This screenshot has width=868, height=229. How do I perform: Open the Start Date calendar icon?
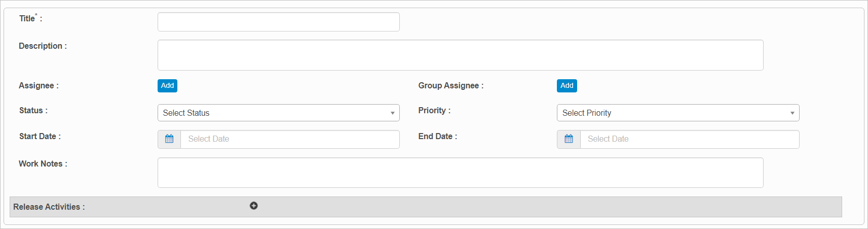click(169, 139)
